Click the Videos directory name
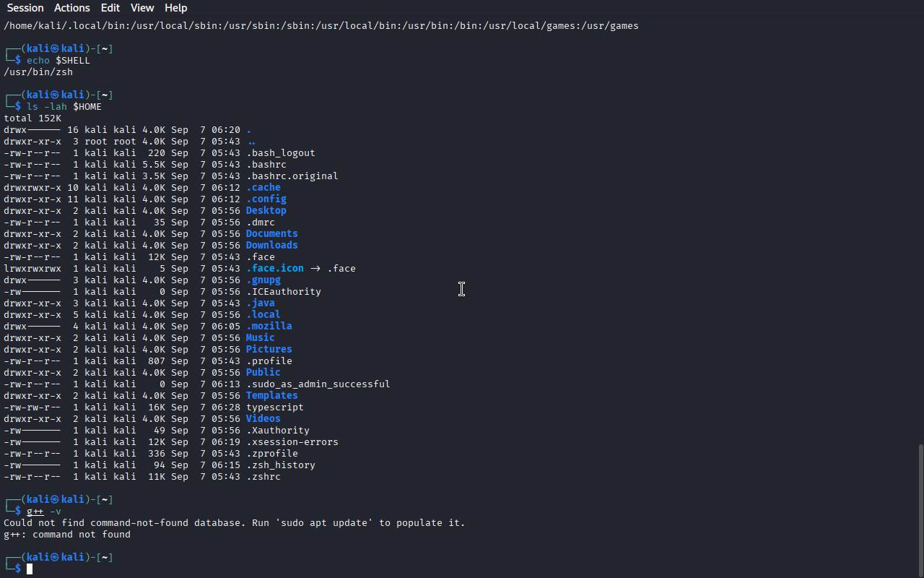924x578 pixels. click(263, 419)
